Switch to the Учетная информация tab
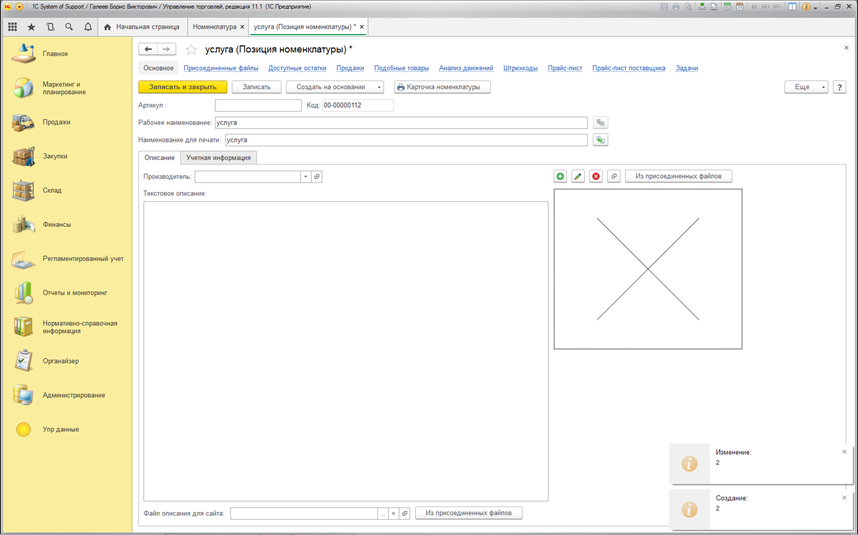Screen dimensions: 858x535 pyautogui.click(x=218, y=157)
